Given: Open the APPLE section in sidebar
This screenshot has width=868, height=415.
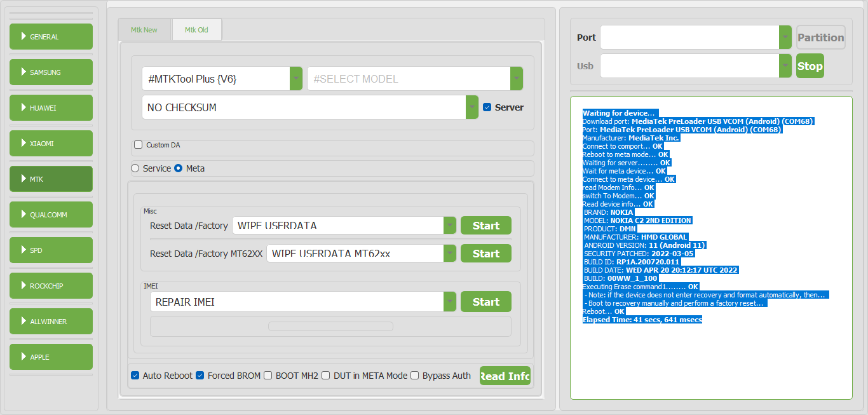Looking at the screenshot, I should [x=51, y=357].
